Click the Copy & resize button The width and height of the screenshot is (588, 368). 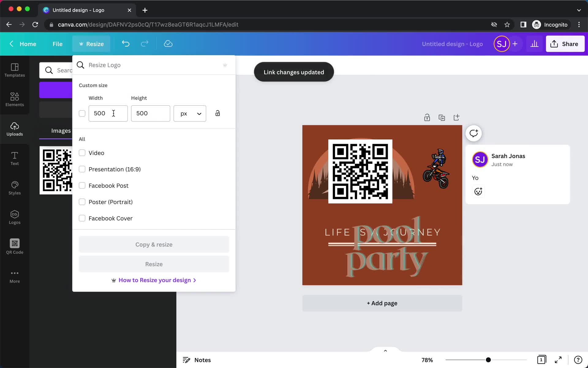(154, 244)
